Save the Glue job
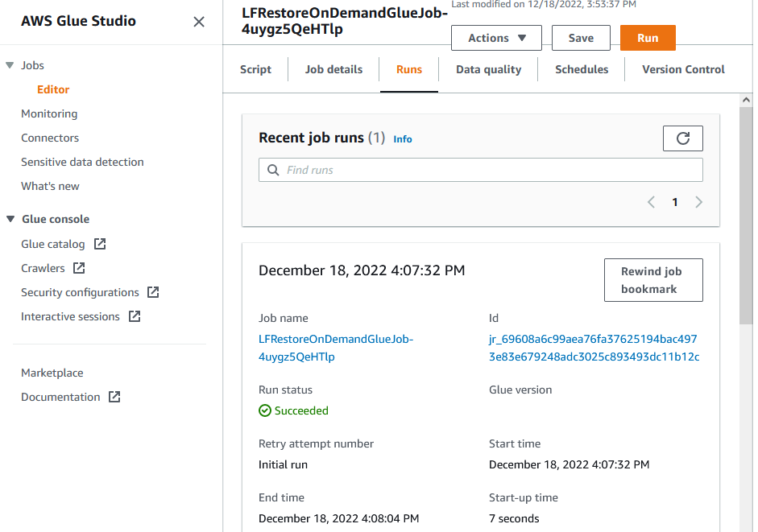The width and height of the screenshot is (758, 532). [581, 38]
